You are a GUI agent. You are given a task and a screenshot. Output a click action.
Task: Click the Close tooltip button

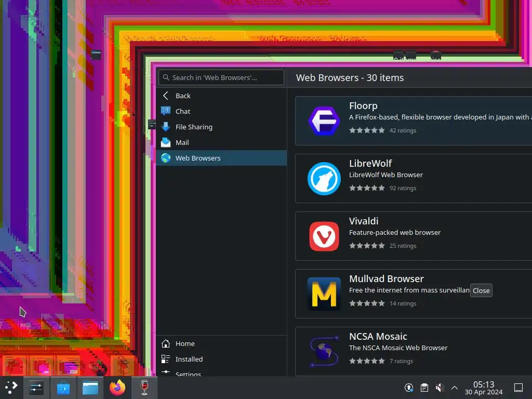(481, 290)
